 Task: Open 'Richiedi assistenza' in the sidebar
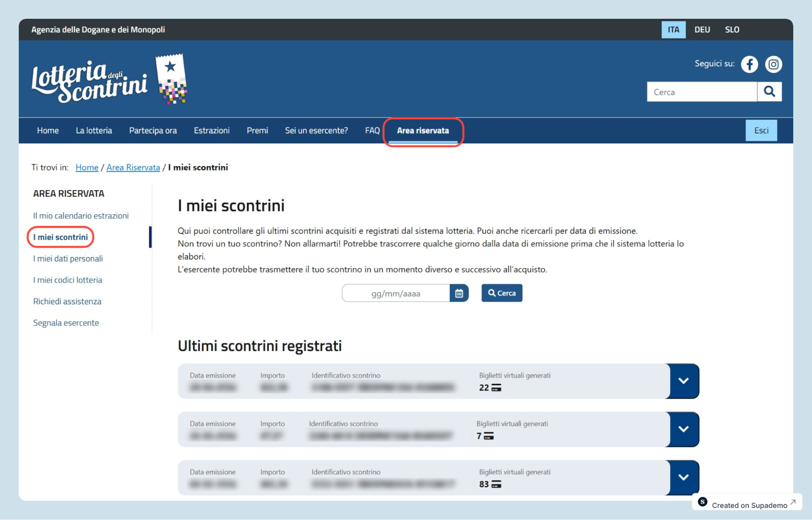67,301
